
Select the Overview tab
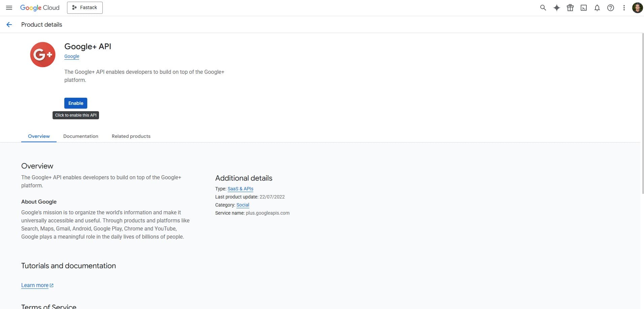click(x=39, y=136)
